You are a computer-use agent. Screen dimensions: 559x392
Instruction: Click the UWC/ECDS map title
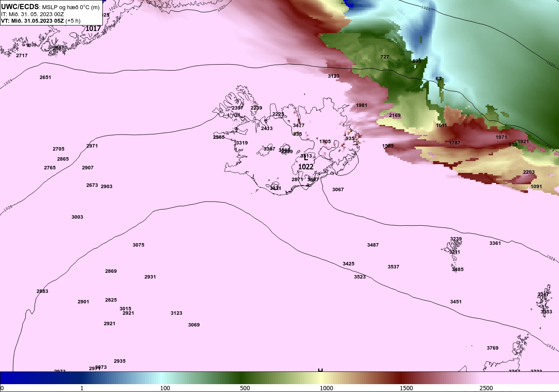point(50,7)
